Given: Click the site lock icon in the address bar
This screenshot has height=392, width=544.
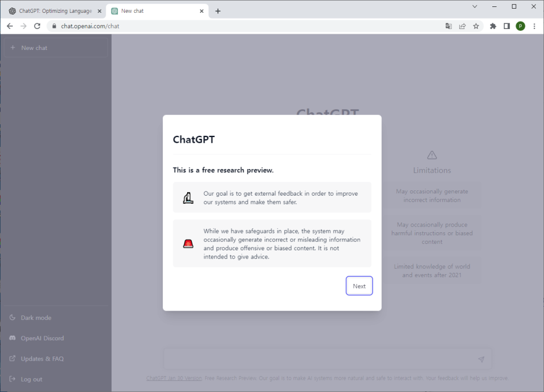Looking at the screenshot, I should (x=54, y=26).
